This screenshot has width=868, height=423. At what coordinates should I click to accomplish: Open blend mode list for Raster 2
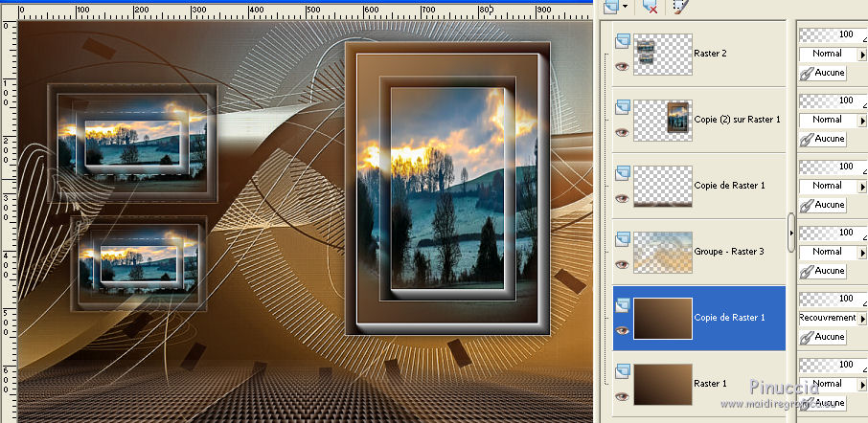click(x=862, y=55)
